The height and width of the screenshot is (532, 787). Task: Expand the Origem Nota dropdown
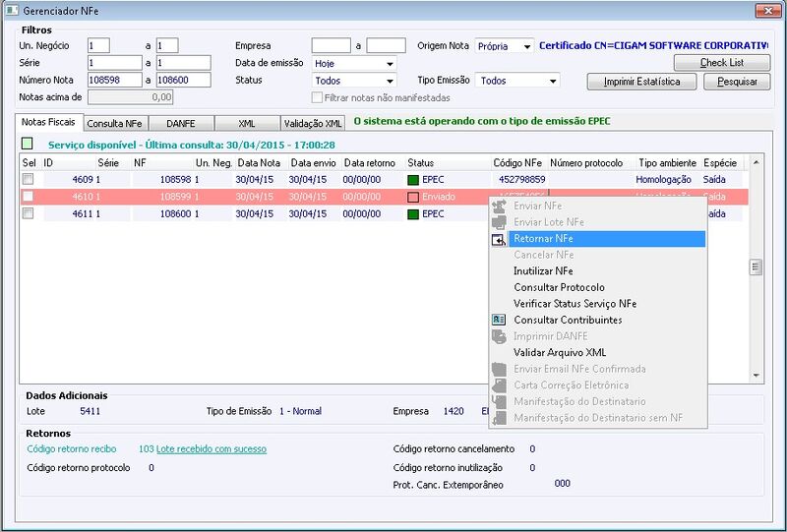click(527, 46)
